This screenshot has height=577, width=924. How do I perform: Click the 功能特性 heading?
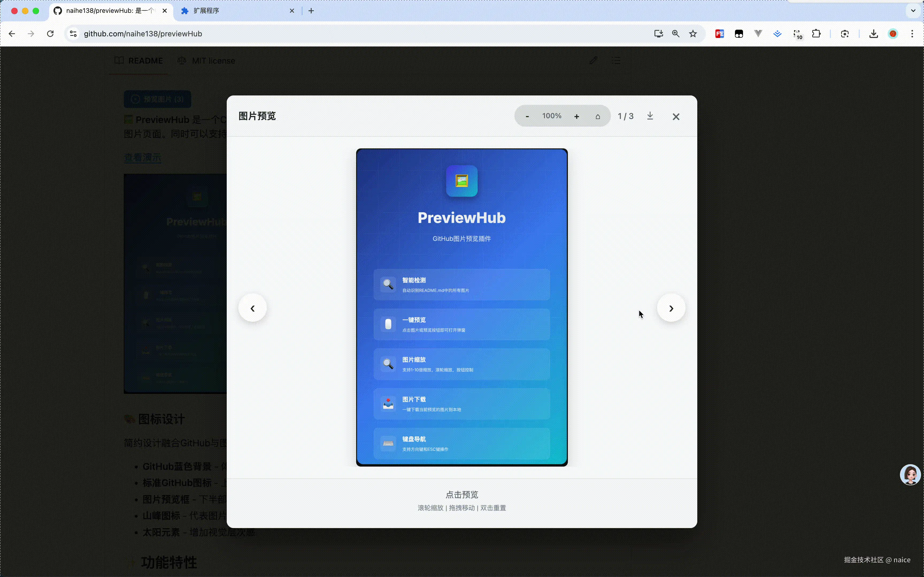pos(169,562)
